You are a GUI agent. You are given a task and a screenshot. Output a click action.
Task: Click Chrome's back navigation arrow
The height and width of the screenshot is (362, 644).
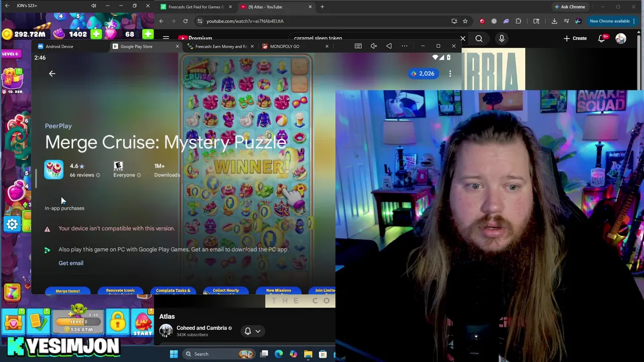coord(161,21)
